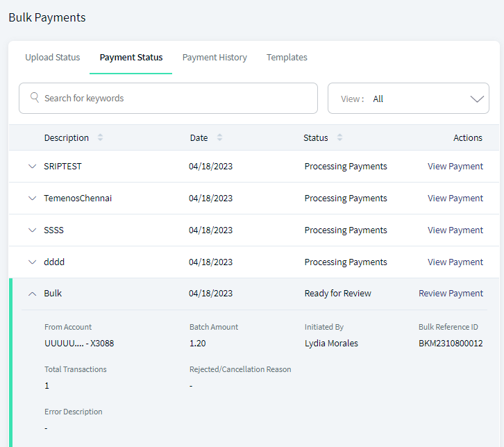The width and height of the screenshot is (504, 447).
Task: Click the Date column header
Action: pos(199,138)
